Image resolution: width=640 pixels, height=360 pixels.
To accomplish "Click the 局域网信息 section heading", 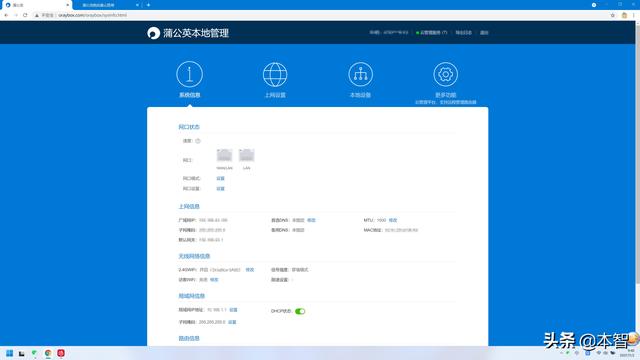I will tap(191, 296).
